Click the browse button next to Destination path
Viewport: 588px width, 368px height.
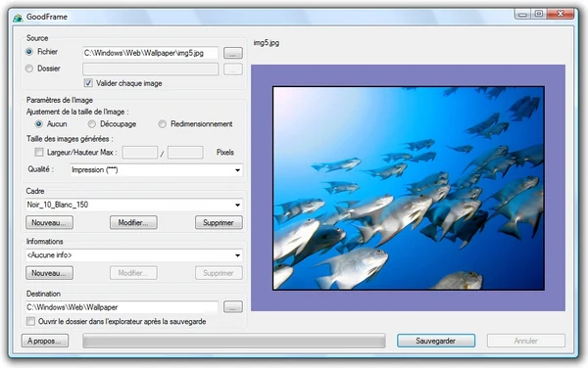(x=233, y=307)
